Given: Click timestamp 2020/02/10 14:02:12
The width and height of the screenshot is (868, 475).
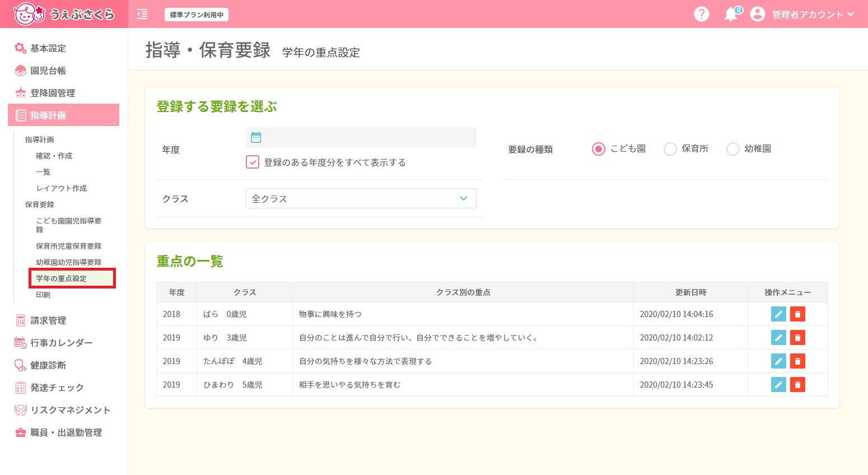Looking at the screenshot, I should [676, 338].
